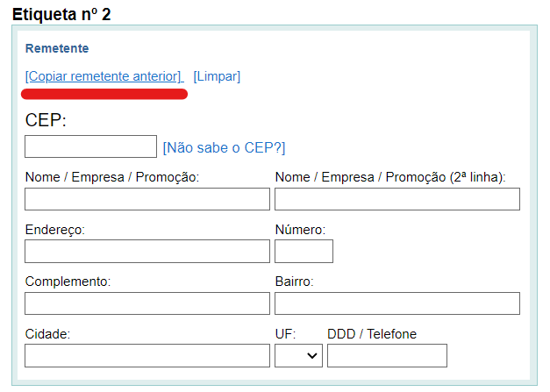Click the Cidade: label

pyautogui.click(x=47, y=334)
